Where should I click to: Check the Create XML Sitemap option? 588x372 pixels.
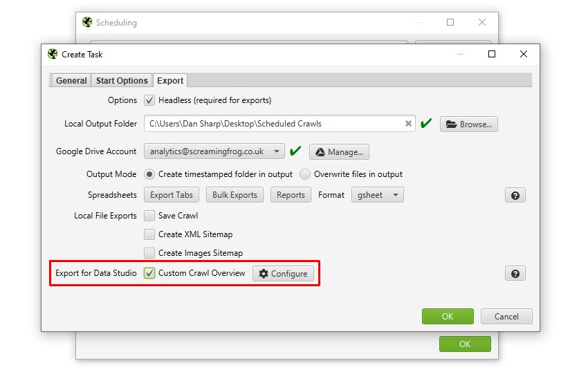tap(149, 234)
